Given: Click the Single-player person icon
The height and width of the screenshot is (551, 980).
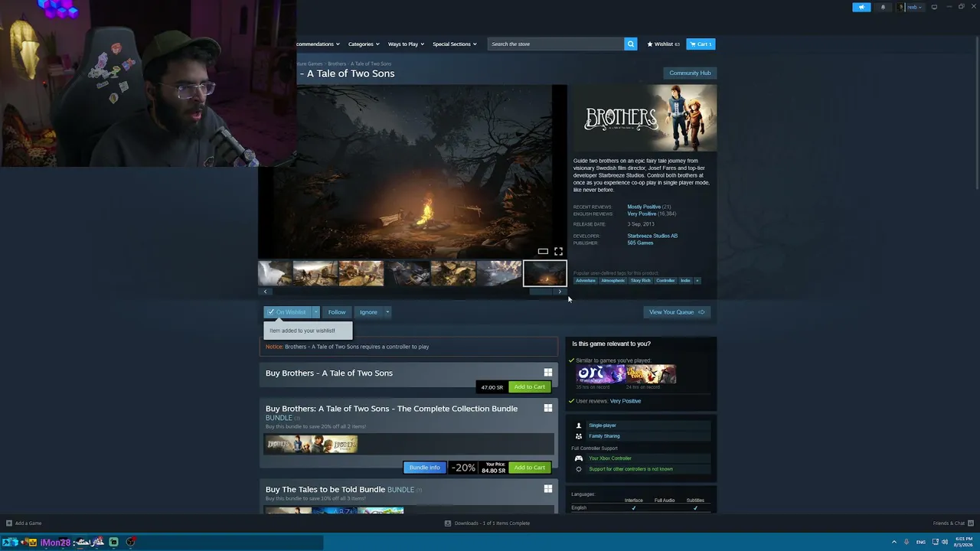Looking at the screenshot, I should click(579, 425).
